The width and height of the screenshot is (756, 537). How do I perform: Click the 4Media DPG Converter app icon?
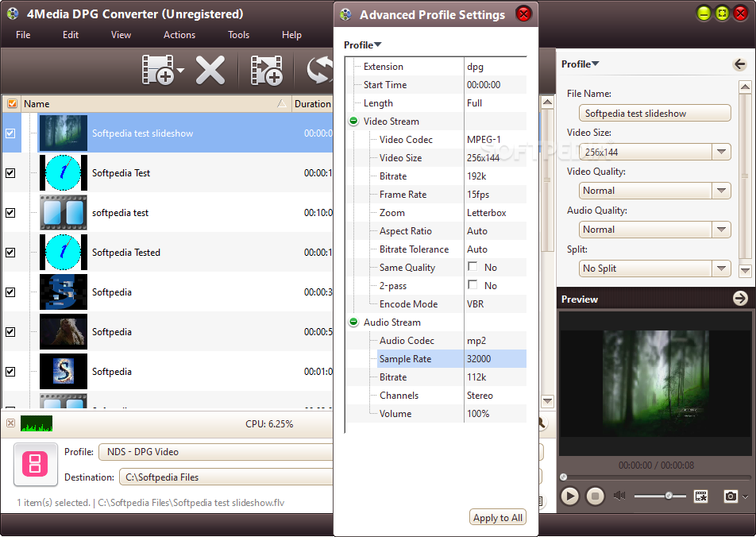(x=13, y=14)
